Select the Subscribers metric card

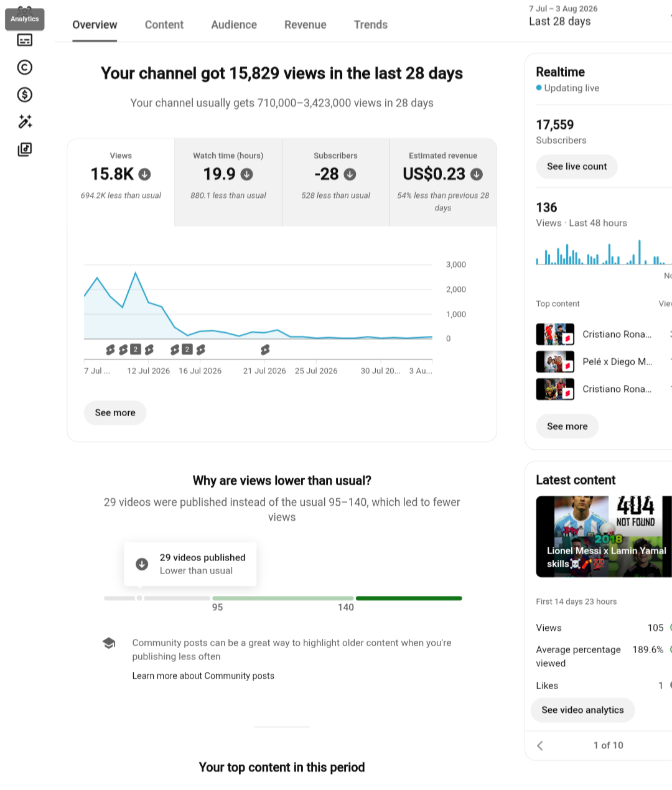[336, 182]
